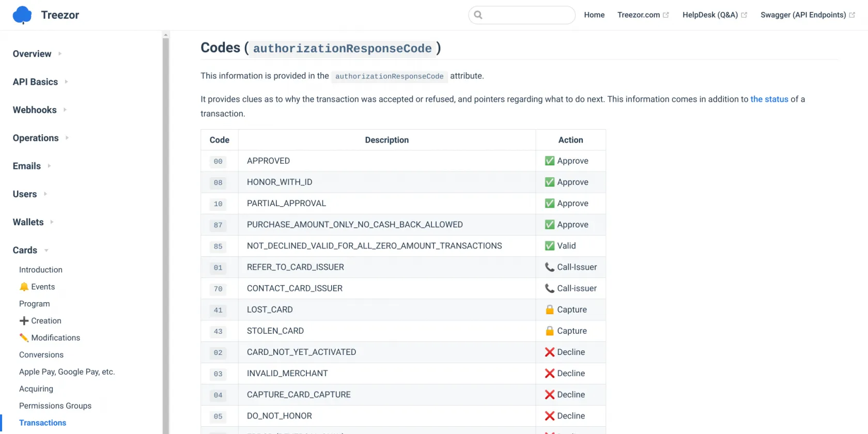Expand the Overview sidebar section
This screenshot has width=868, height=434.
click(x=59, y=54)
